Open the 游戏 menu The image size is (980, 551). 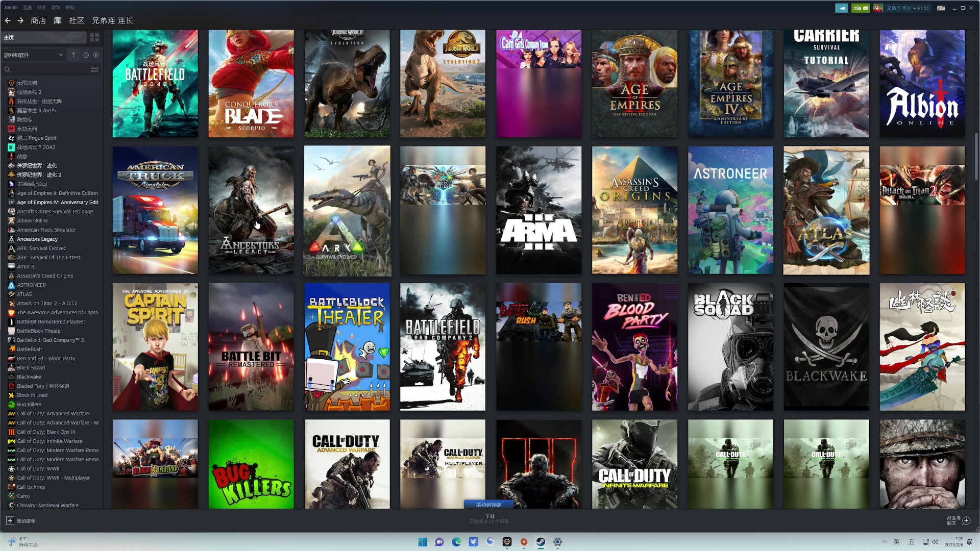56,8
